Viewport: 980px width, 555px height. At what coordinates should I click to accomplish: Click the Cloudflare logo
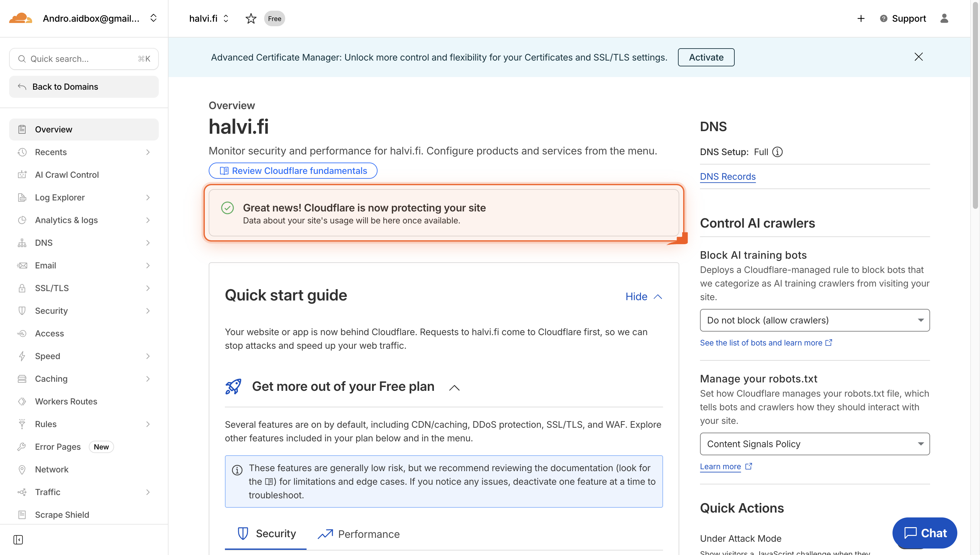pos(21,18)
